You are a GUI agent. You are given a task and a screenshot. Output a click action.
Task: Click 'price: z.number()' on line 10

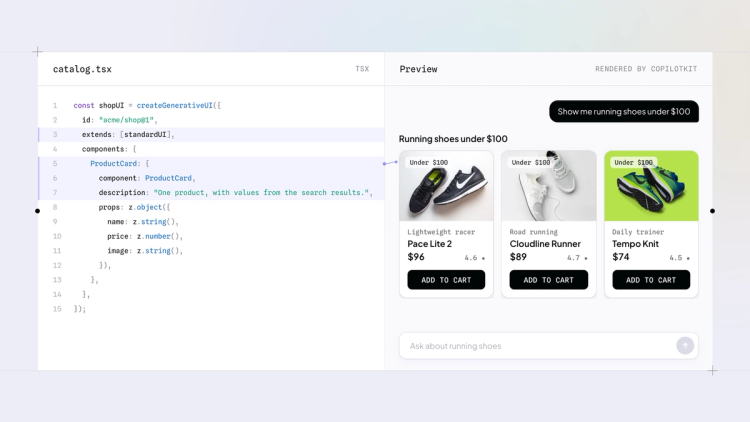pyautogui.click(x=145, y=236)
